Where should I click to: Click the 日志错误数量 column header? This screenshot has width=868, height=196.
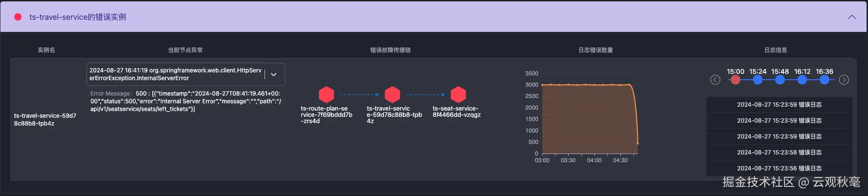[x=596, y=50]
